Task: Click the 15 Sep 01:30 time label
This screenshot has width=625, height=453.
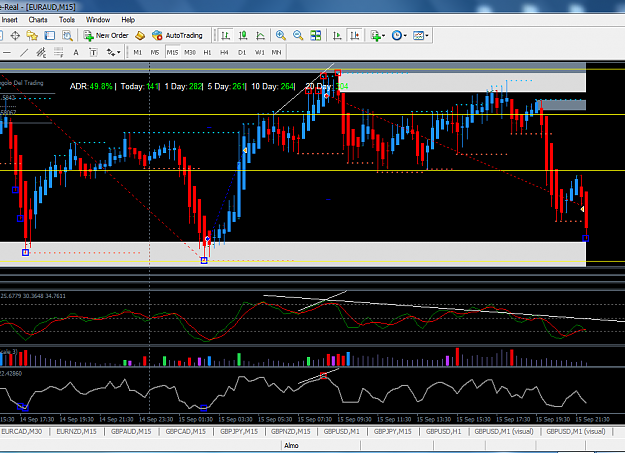Action: point(195,420)
